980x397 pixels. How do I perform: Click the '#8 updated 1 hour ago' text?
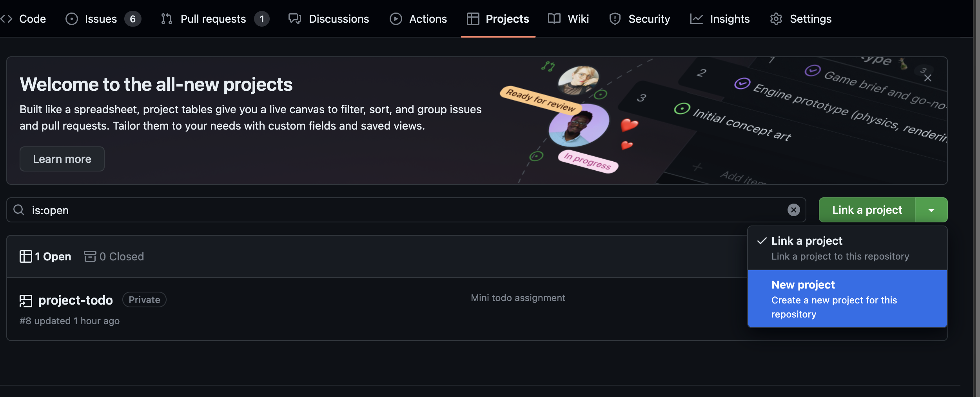[70, 321]
